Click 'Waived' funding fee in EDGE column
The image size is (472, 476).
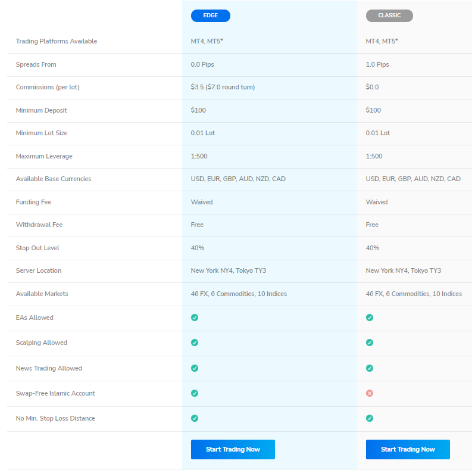coord(202,202)
